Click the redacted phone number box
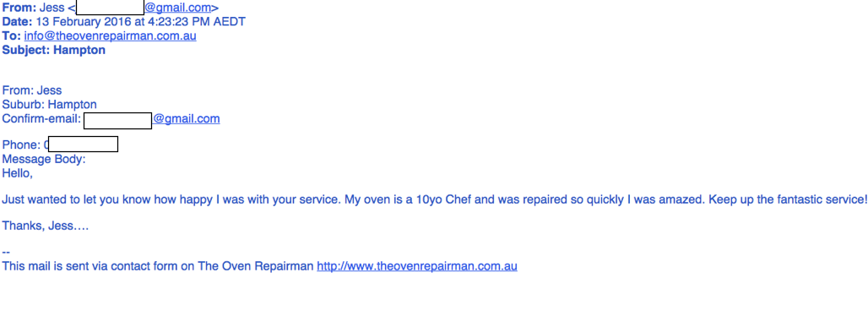The width and height of the screenshot is (868, 311). (x=83, y=145)
